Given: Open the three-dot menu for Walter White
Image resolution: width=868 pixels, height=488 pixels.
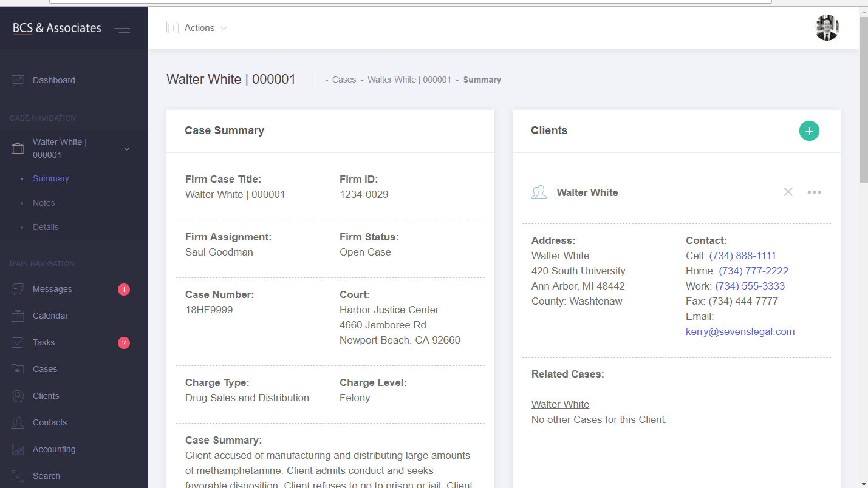Looking at the screenshot, I should [814, 192].
